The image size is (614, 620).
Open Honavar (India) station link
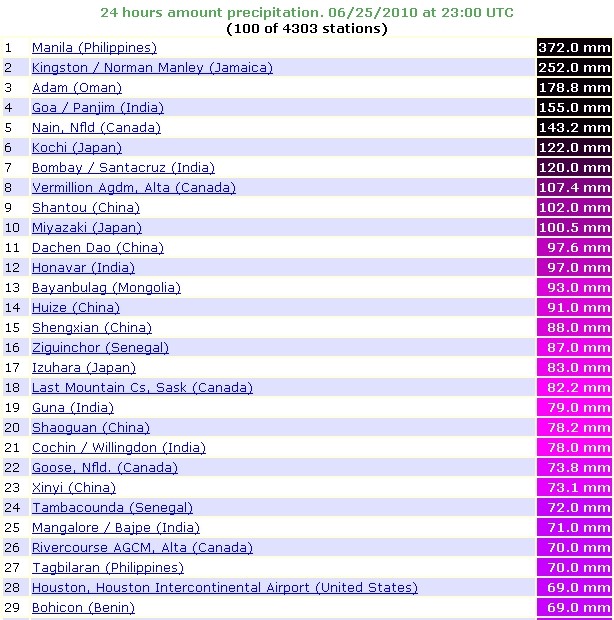(x=83, y=268)
